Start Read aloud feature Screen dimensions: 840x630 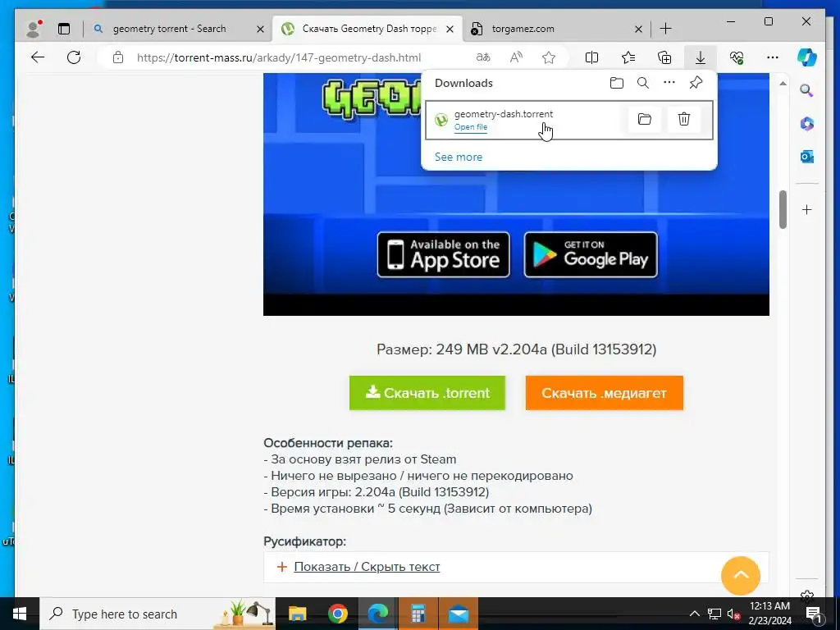(516, 57)
